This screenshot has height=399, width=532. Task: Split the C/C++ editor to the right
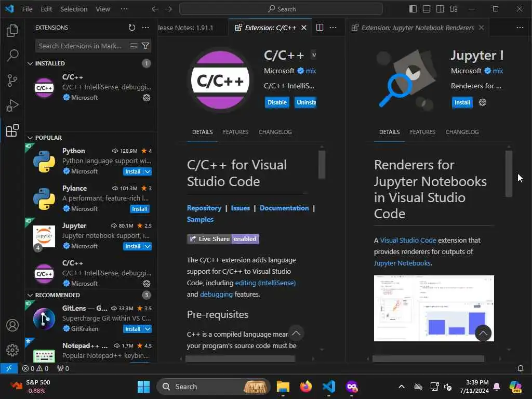coord(320,28)
